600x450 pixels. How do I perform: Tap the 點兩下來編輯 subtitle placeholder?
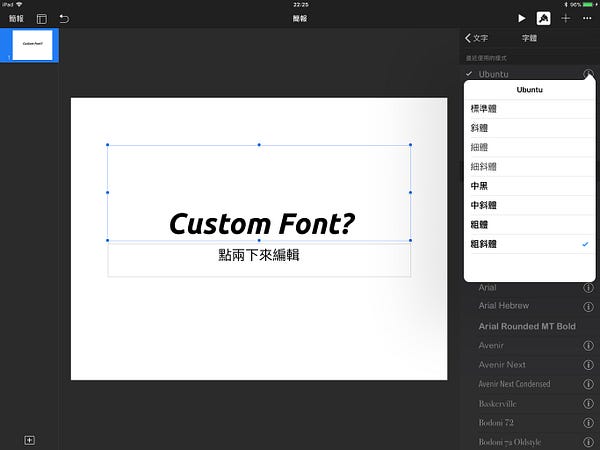(259, 255)
